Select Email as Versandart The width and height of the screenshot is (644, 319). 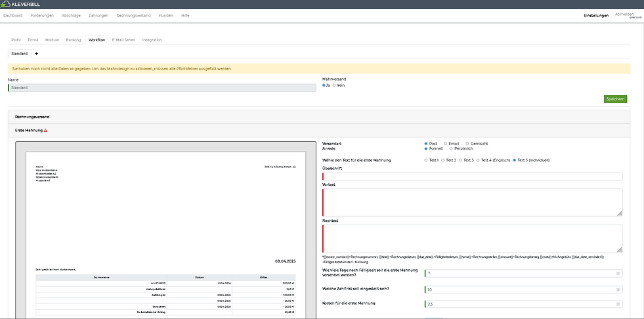coord(445,144)
